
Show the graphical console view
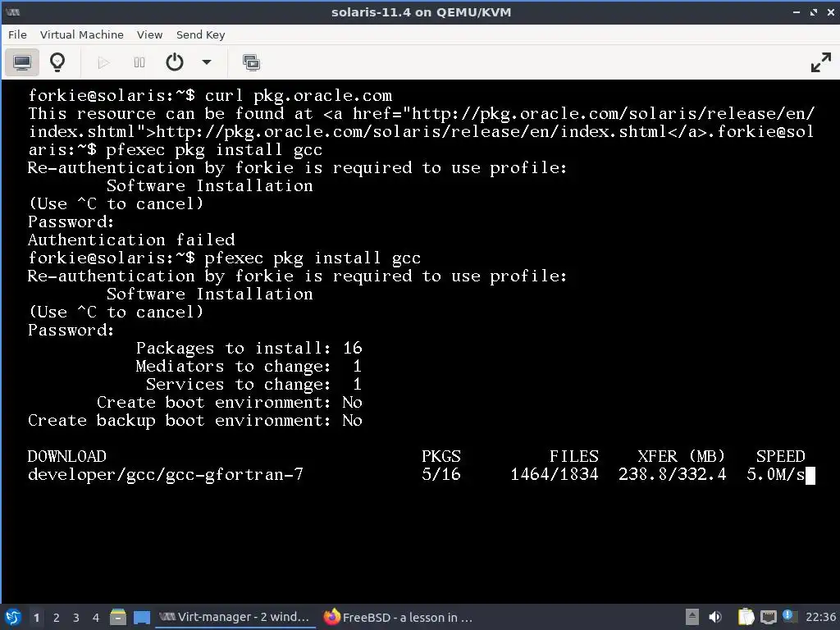click(x=22, y=62)
